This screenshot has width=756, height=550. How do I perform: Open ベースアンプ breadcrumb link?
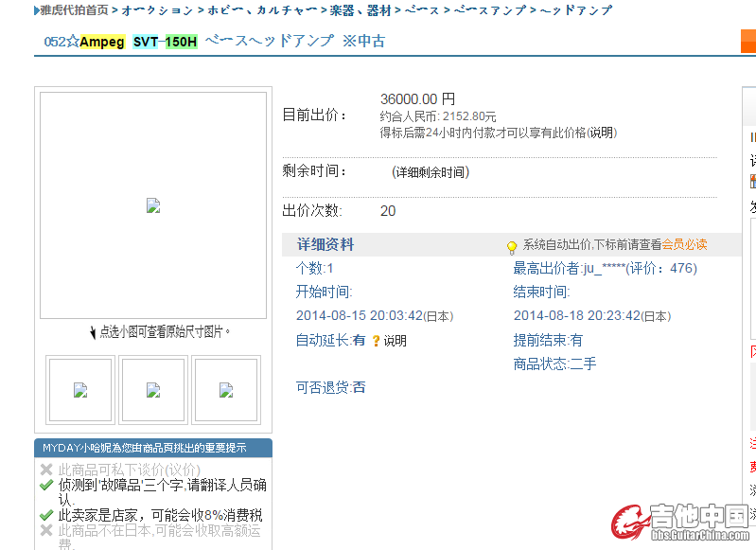pos(490,10)
